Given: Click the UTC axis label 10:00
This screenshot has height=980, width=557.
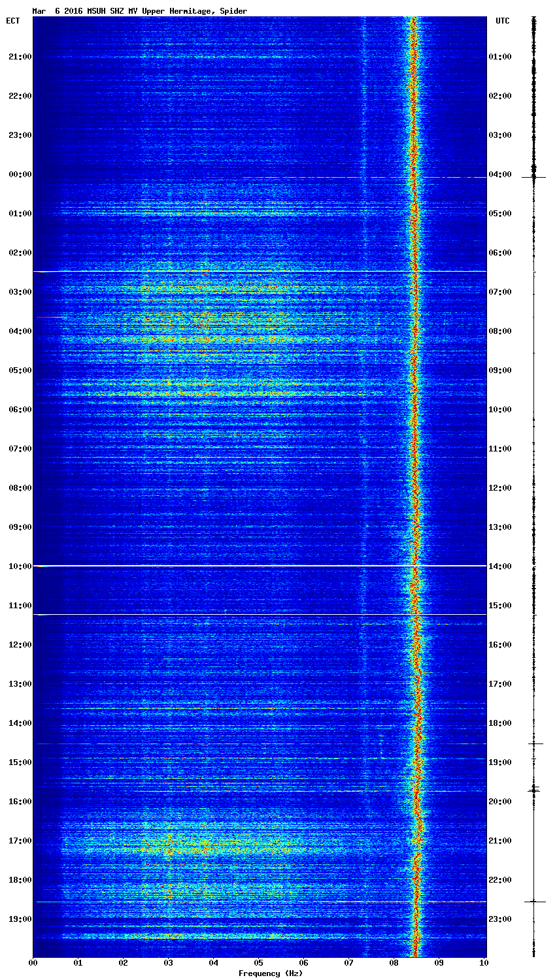Looking at the screenshot, I should (x=500, y=410).
